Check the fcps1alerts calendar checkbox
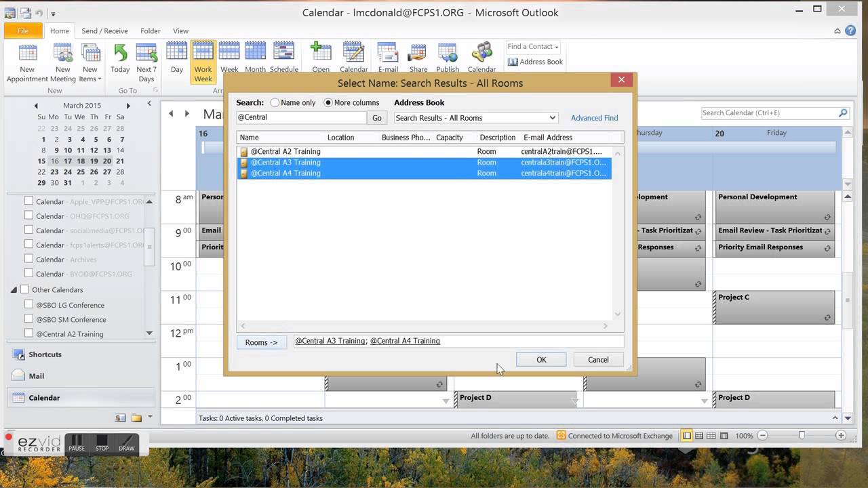Screen dimensions: 868x488 28,244
